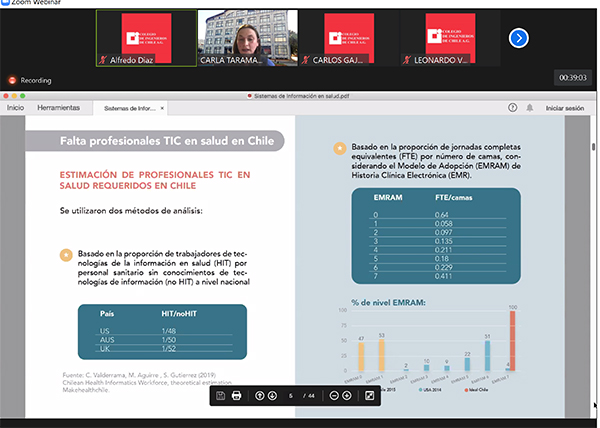Zoom in with the plus icon
600x428 pixels.
click(x=347, y=396)
